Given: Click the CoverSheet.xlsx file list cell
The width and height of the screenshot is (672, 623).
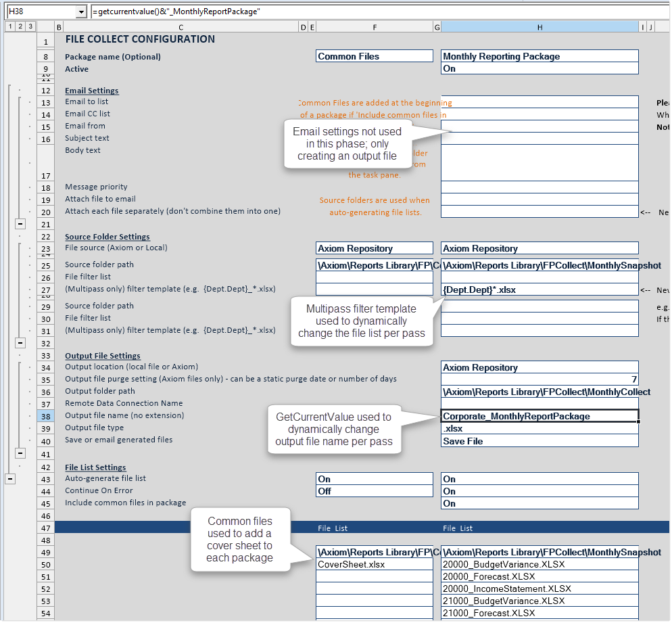Looking at the screenshot, I should coord(374,564).
